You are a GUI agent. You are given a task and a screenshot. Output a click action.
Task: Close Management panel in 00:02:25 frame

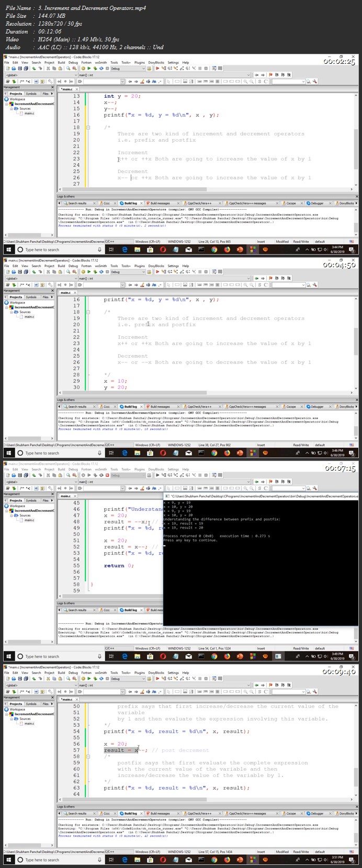[52, 87]
